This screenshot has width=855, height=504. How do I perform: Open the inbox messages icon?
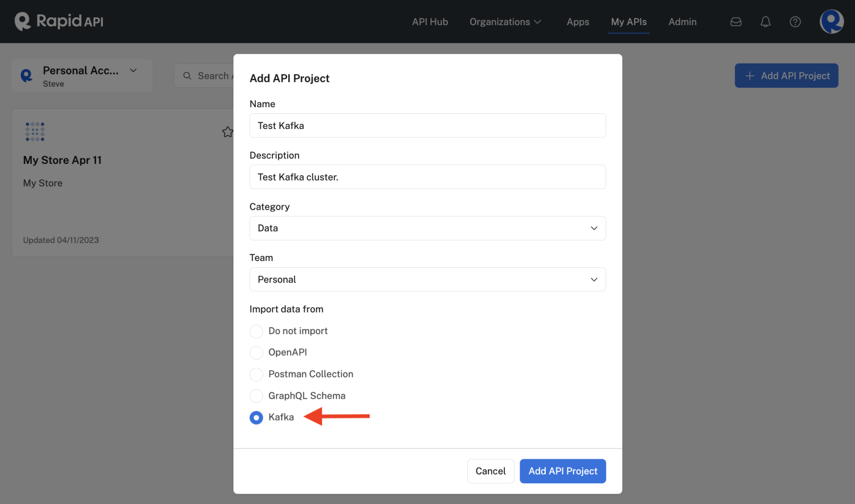736,22
